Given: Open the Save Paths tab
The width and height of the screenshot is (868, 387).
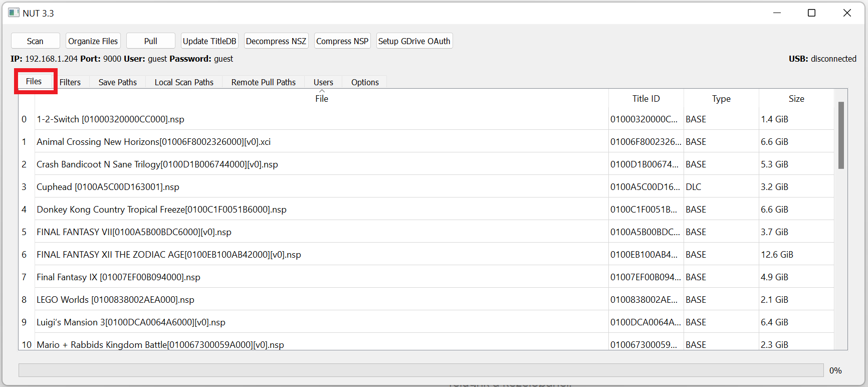Looking at the screenshot, I should tap(118, 82).
